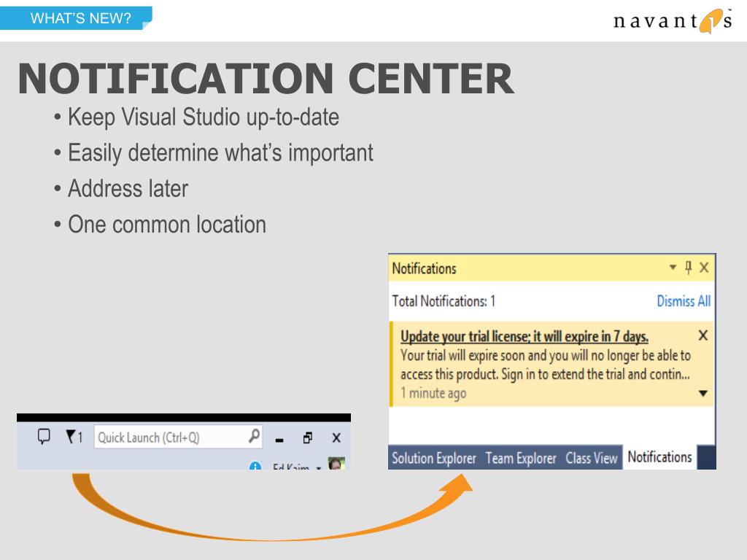Select the Notifications tab

tap(659, 457)
